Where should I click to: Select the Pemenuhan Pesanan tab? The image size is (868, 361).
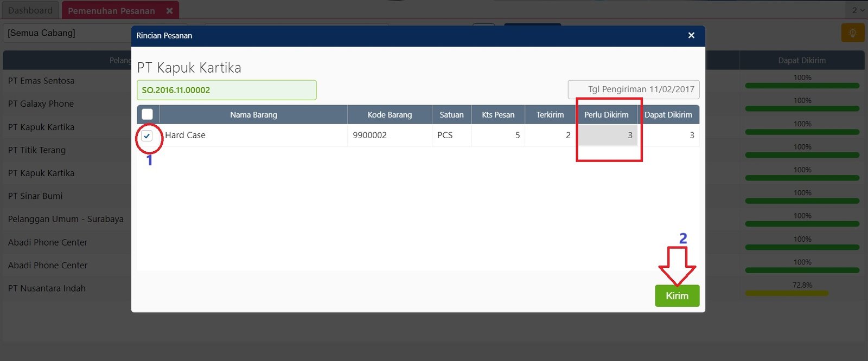point(111,11)
